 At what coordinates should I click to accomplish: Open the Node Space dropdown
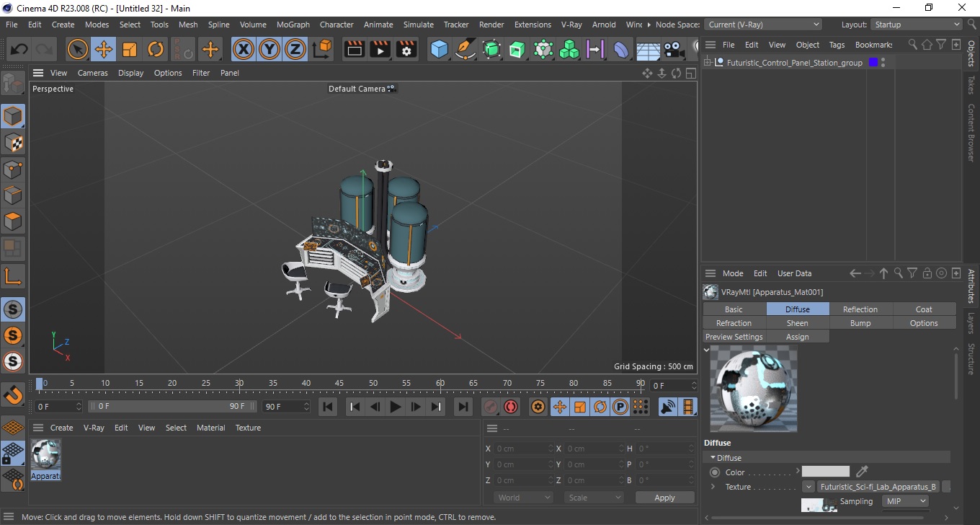[x=762, y=25]
